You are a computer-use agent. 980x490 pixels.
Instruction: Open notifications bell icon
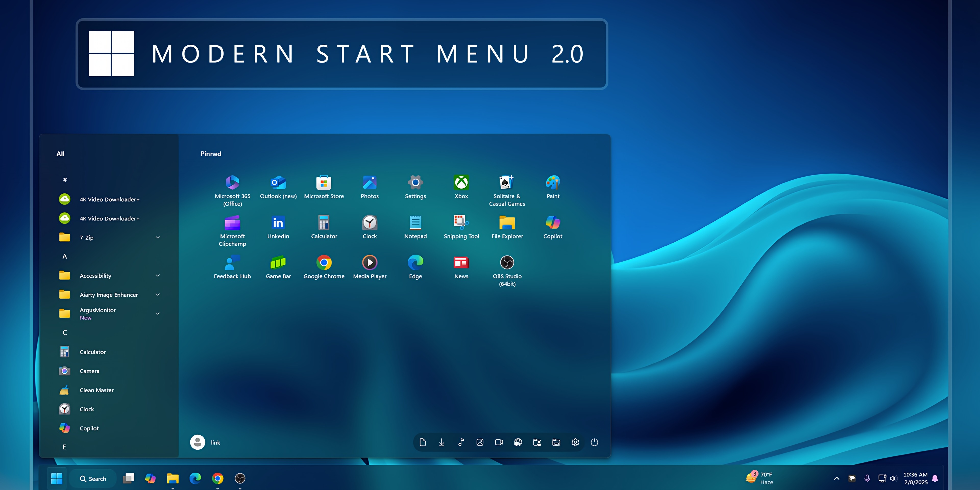point(935,478)
